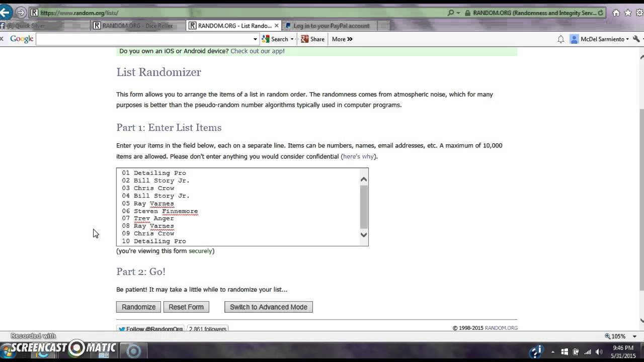This screenshot has height=362, width=644.
Task: Click the padlock security icon
Action: click(x=468, y=13)
